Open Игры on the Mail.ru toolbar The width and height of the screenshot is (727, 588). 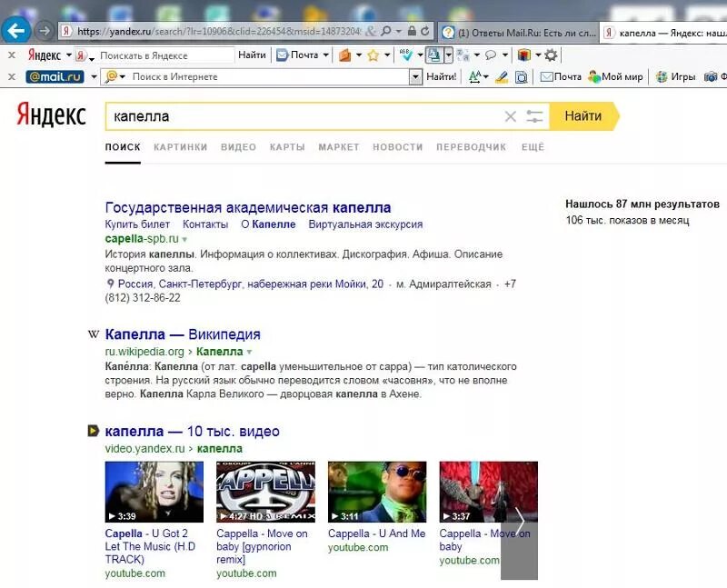click(x=675, y=76)
